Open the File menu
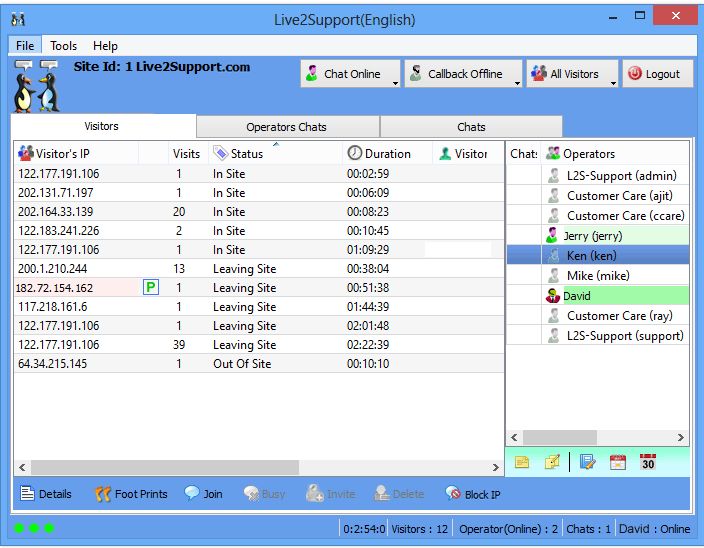Screen dimensions: 704x548 [x=25, y=45]
